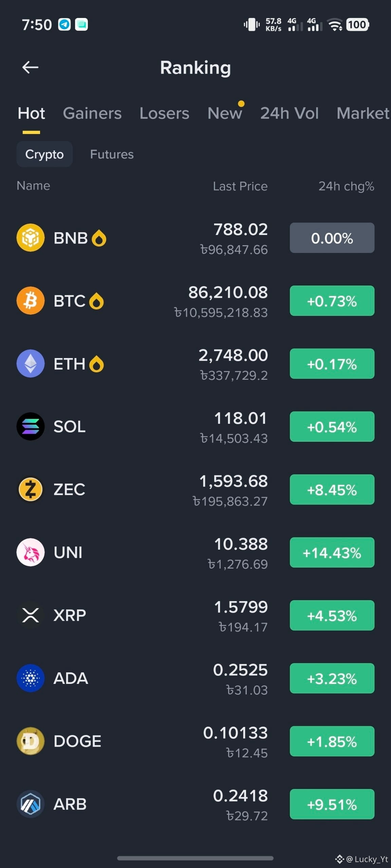Switch to 24h Vol tab
The image size is (391, 868).
pyautogui.click(x=290, y=113)
